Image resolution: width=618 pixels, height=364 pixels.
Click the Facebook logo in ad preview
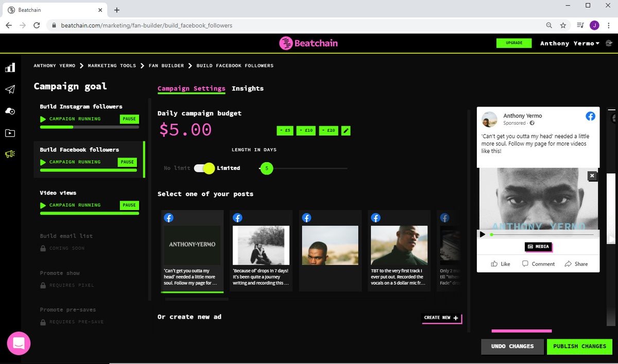coord(590,116)
